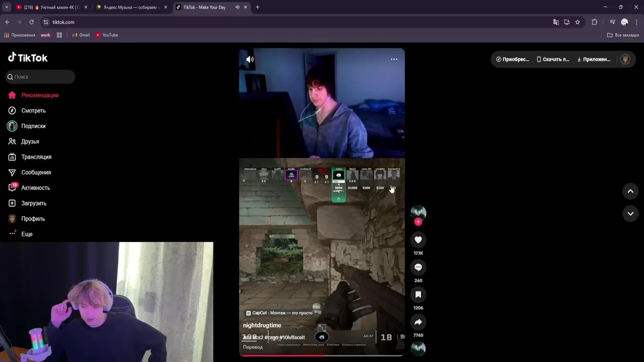This screenshot has height=362, width=644.
Task: Go to previous video with up chevron
Action: click(x=630, y=191)
